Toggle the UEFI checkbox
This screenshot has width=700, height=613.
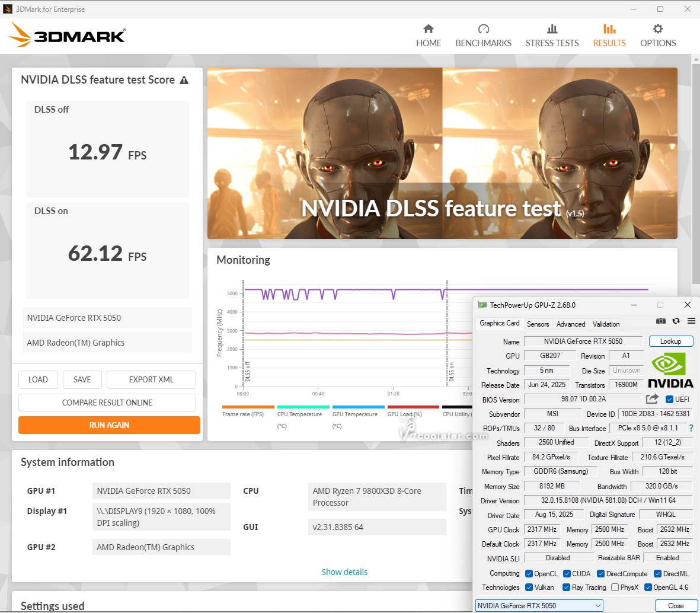[x=669, y=399]
